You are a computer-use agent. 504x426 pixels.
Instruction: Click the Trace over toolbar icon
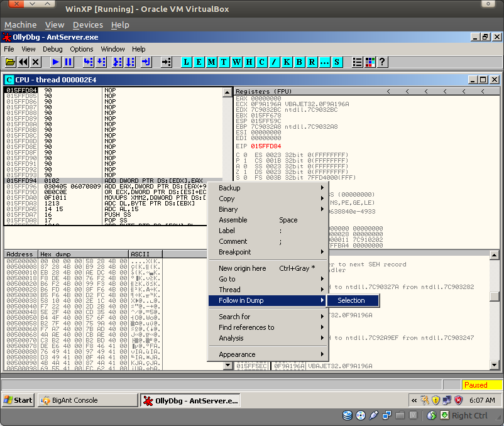pos(130,62)
